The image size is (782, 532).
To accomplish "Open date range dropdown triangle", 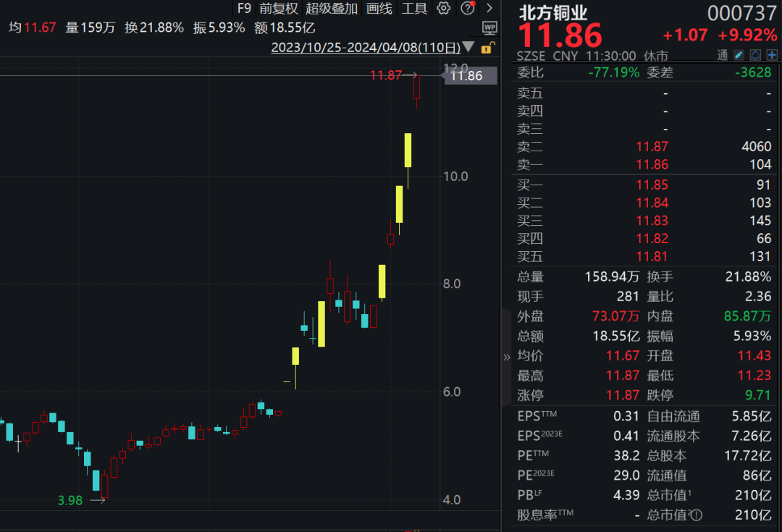I will click(x=468, y=47).
